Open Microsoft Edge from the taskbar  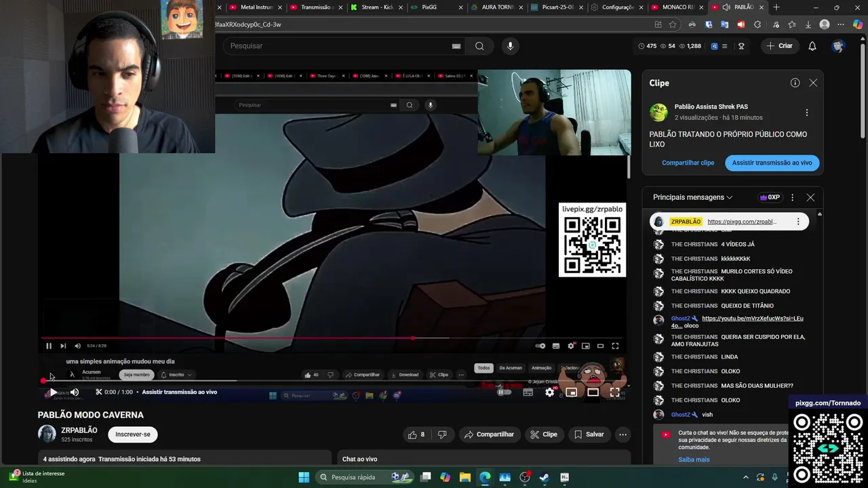pyautogui.click(x=485, y=477)
